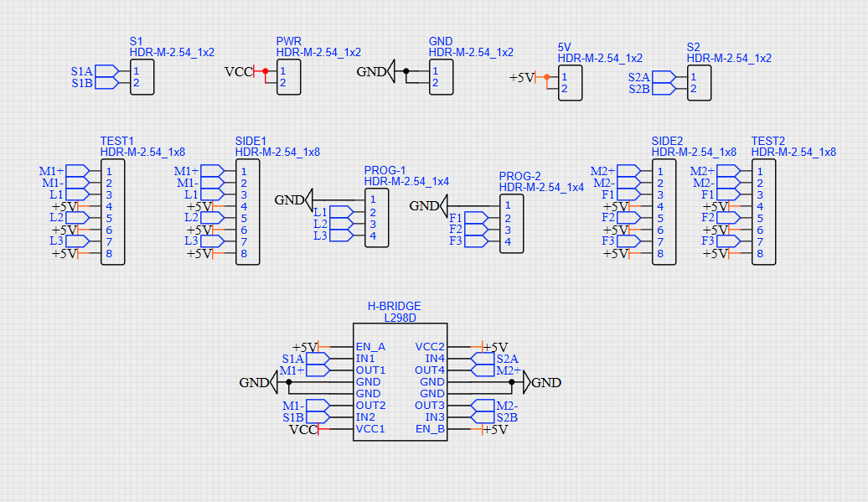Select the right GND symbol beside H-BRIDGE
The height and width of the screenshot is (502, 868).
click(x=542, y=382)
